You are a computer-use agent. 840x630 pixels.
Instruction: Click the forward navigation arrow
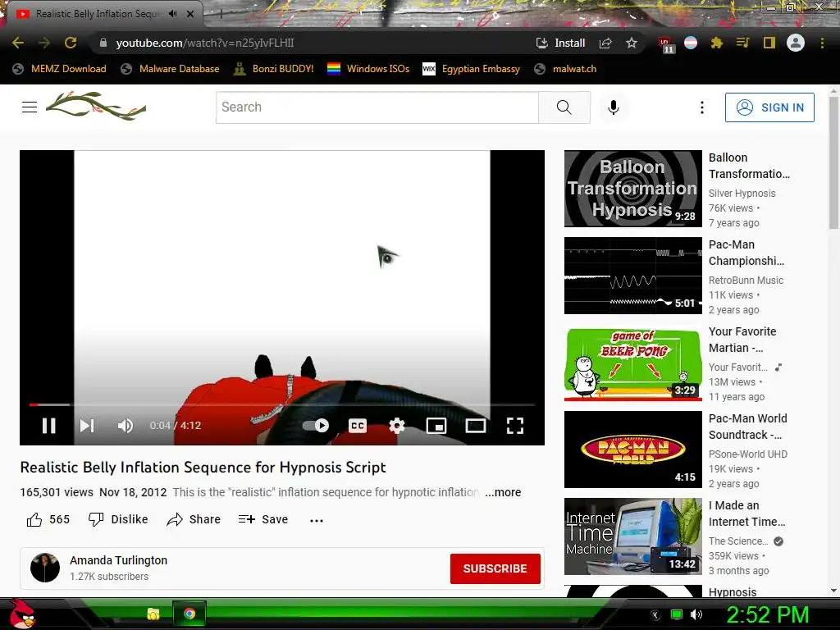pos(44,43)
